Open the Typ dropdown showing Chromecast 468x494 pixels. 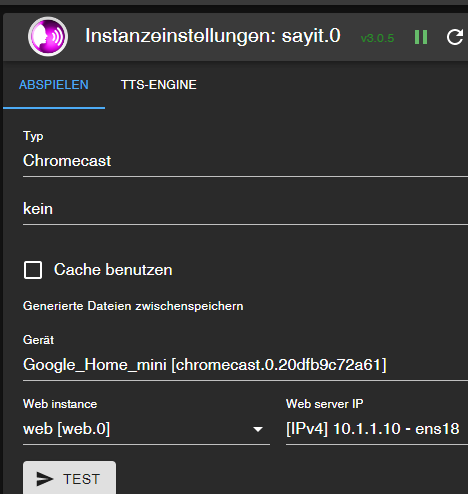pos(245,161)
